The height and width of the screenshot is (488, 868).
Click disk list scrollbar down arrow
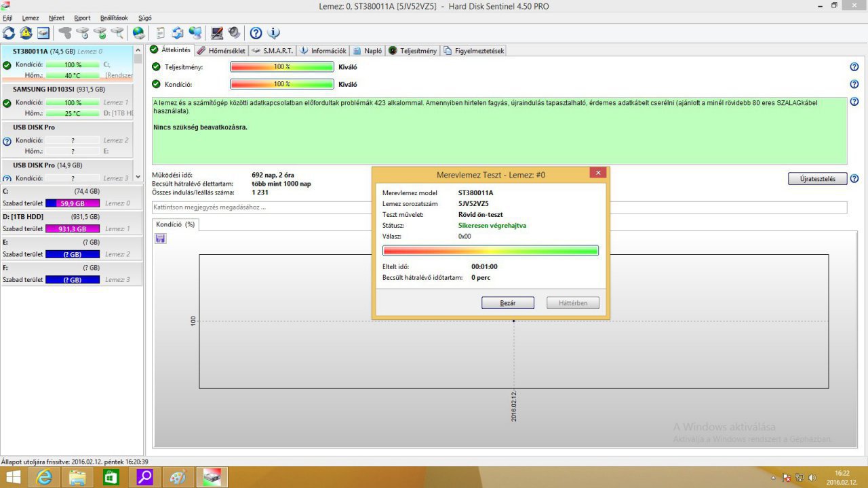point(138,179)
